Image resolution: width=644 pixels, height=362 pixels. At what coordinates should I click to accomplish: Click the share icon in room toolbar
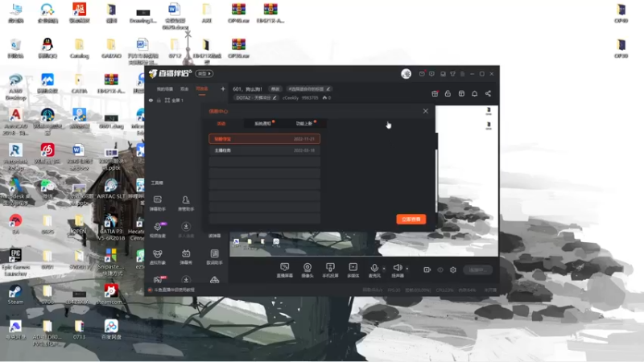[x=488, y=93]
